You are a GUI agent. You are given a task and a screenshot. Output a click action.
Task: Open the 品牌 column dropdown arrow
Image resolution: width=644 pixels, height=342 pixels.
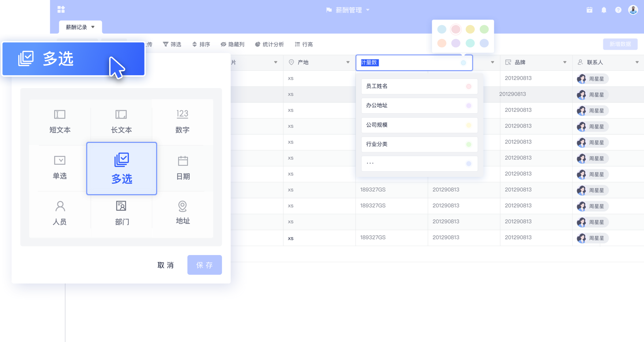click(565, 62)
